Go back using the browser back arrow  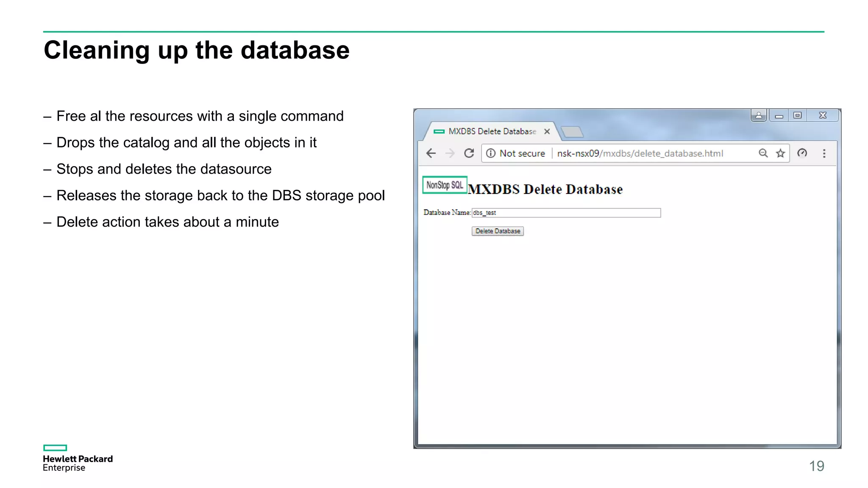[x=431, y=153]
